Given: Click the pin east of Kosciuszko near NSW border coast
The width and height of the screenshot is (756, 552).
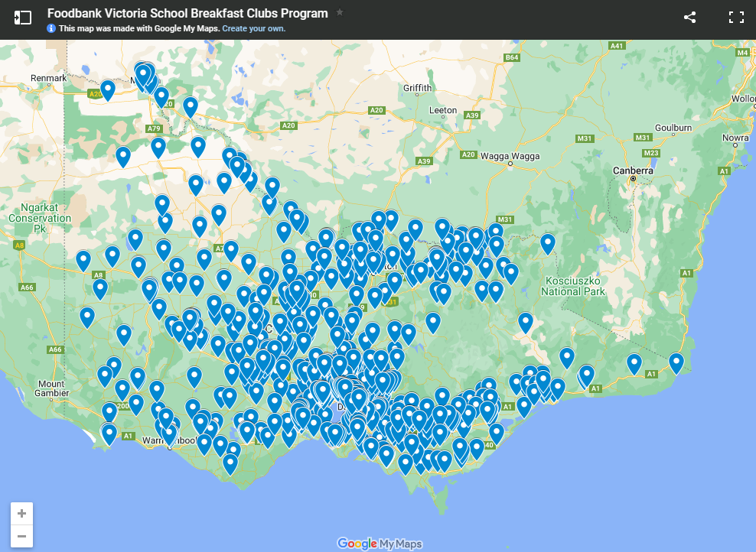Looking at the screenshot, I should coord(676,362).
